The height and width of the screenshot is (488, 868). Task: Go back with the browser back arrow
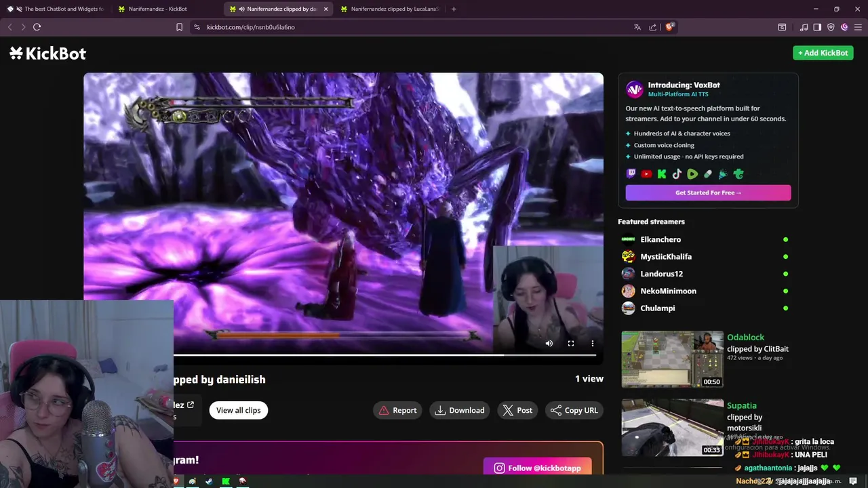click(9, 27)
